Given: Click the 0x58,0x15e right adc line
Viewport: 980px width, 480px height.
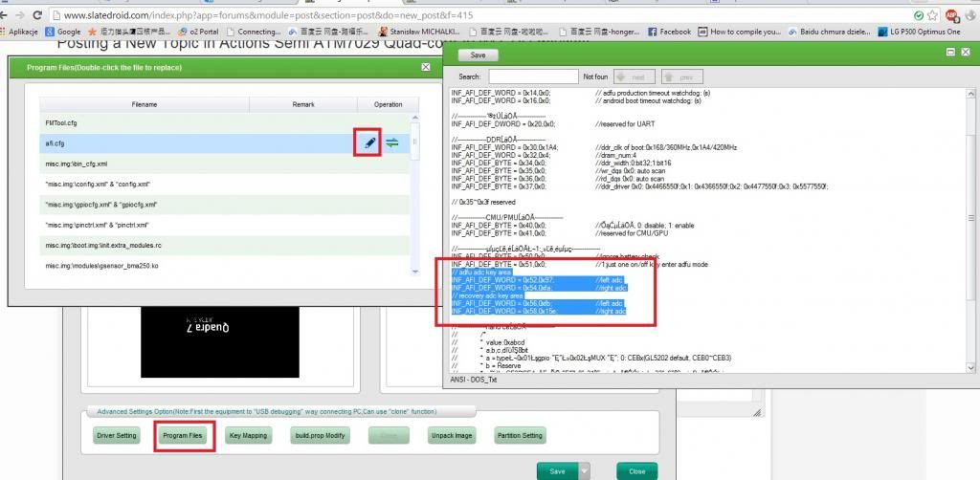Looking at the screenshot, I should coord(539,310).
